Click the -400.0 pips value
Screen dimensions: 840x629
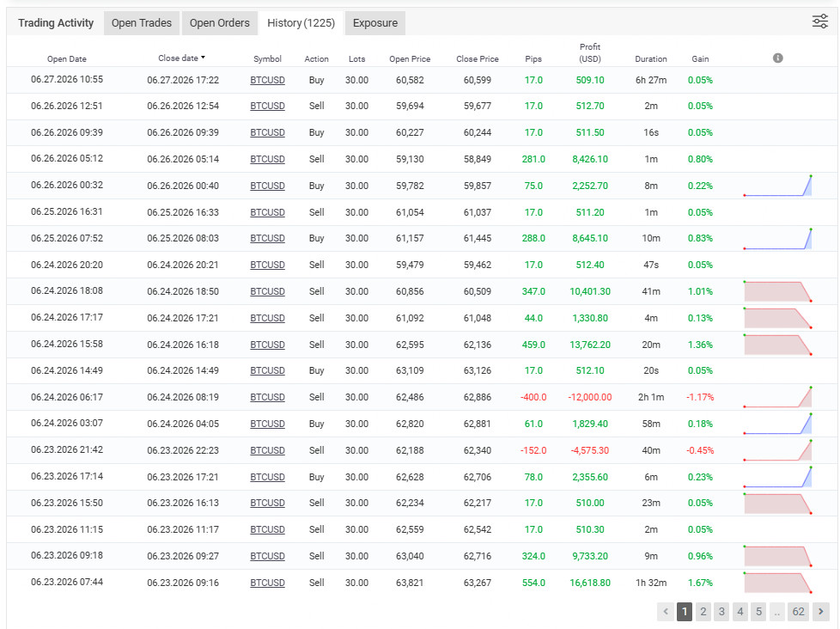pos(533,397)
